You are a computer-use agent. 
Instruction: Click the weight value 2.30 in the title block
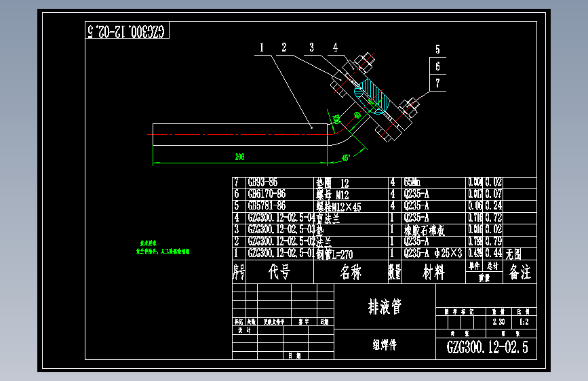tap(498, 322)
